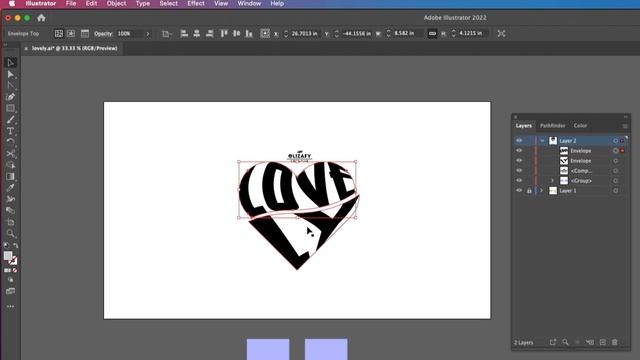This screenshot has width=640, height=360.
Task: Open the Object menu
Action: pos(116,4)
